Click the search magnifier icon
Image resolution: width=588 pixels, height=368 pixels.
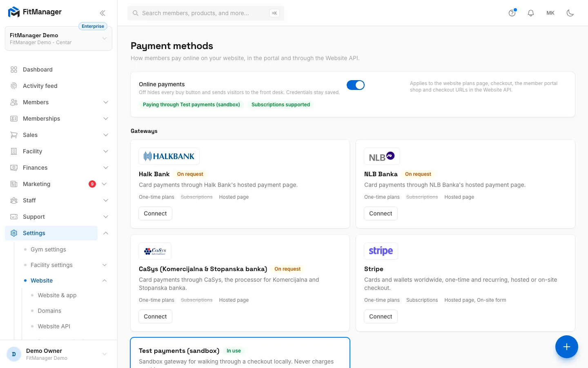[x=136, y=13]
